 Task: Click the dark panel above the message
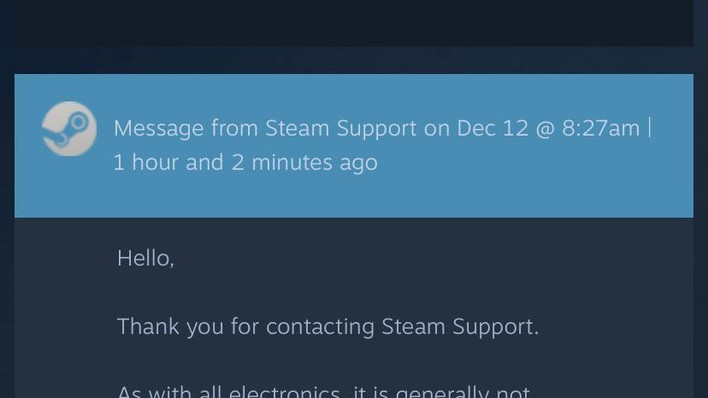pyautogui.click(x=354, y=23)
